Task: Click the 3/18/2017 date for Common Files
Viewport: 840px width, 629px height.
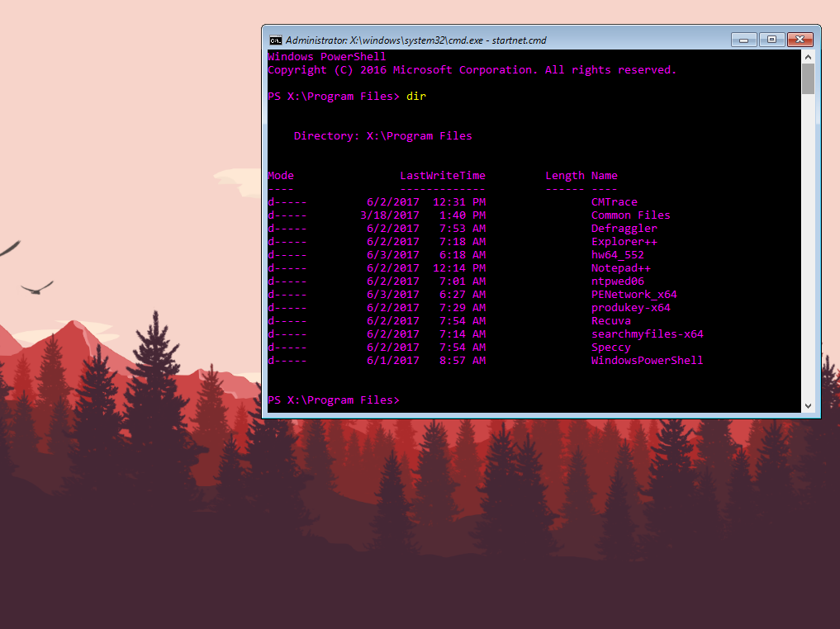Action: point(390,215)
